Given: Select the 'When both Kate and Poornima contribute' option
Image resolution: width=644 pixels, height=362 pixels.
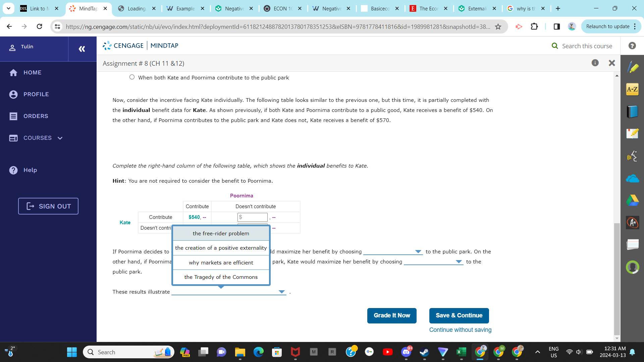Looking at the screenshot, I should [x=132, y=77].
